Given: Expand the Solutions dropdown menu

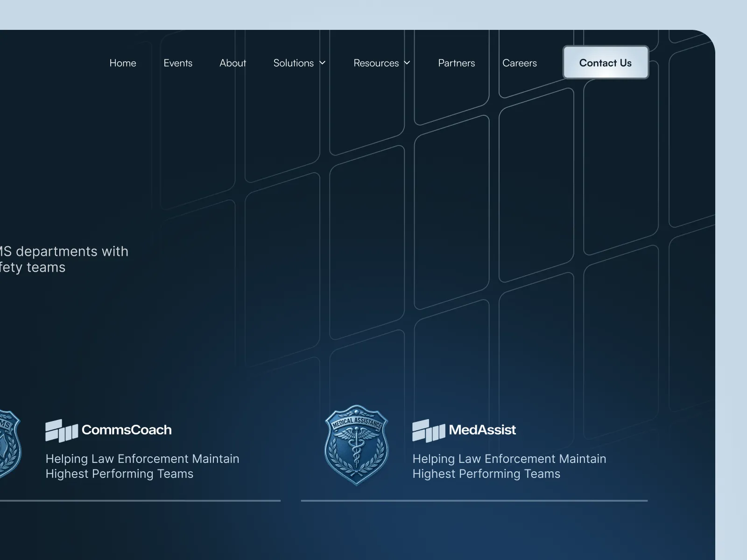Looking at the screenshot, I should tap(293, 63).
